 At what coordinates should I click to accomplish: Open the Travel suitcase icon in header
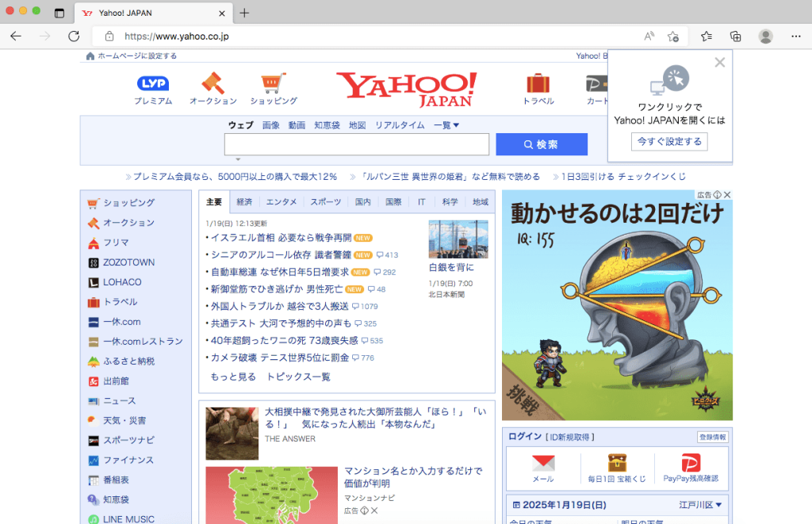click(538, 83)
